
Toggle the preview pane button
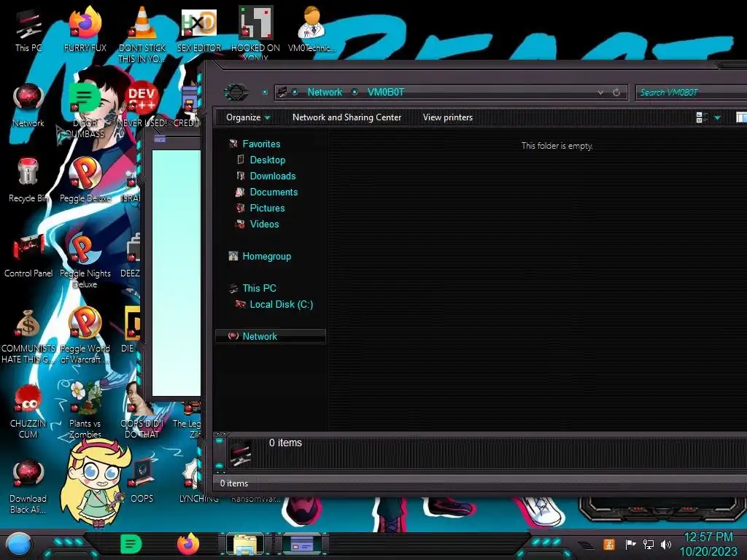[x=741, y=117]
